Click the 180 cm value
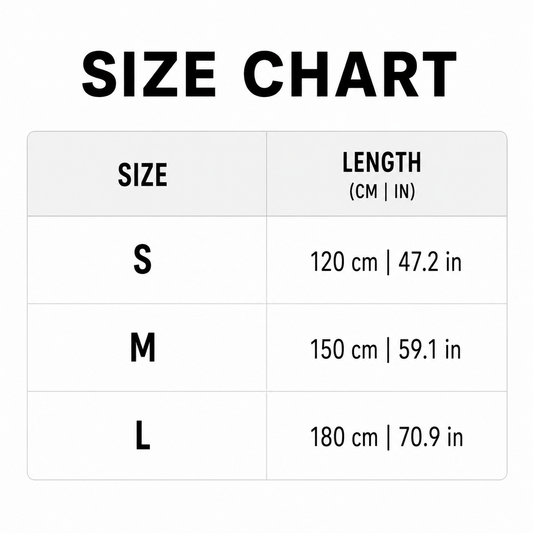Image resolution: width=533 pixels, height=533 pixels. click(344, 437)
